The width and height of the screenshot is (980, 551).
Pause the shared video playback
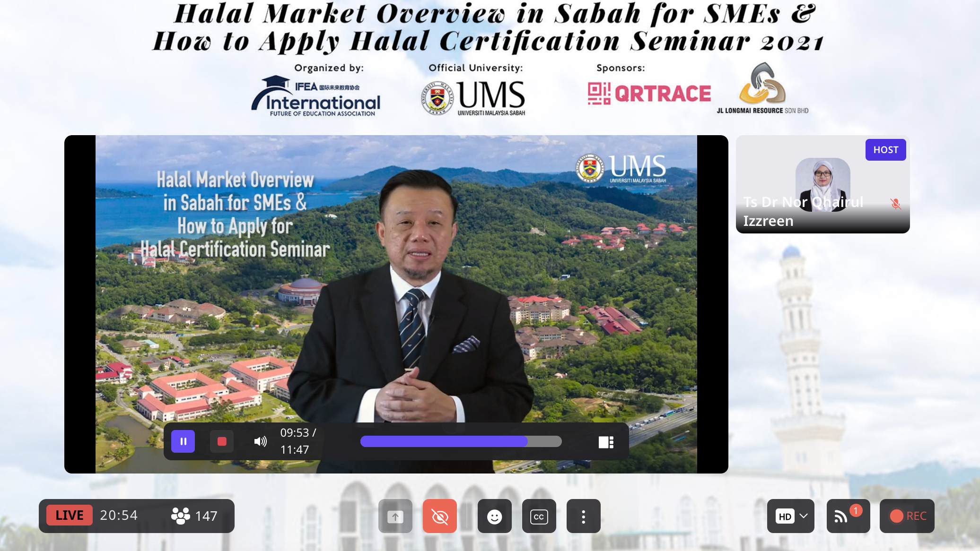click(183, 441)
